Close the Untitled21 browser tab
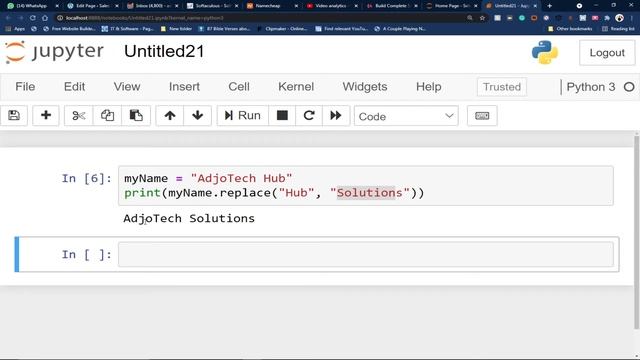The width and height of the screenshot is (640, 360). 535,6
